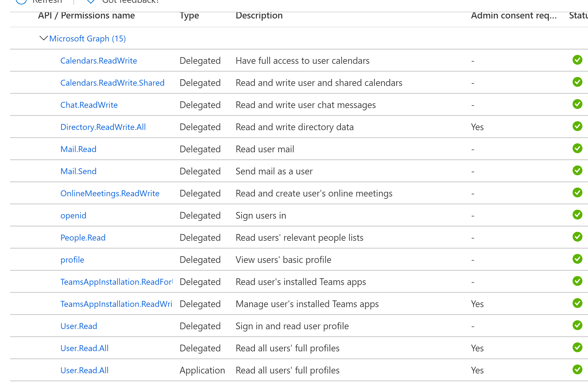Screen dimensions: 588x383
Task: Click granted status icon for User.Read row
Action: (x=577, y=325)
